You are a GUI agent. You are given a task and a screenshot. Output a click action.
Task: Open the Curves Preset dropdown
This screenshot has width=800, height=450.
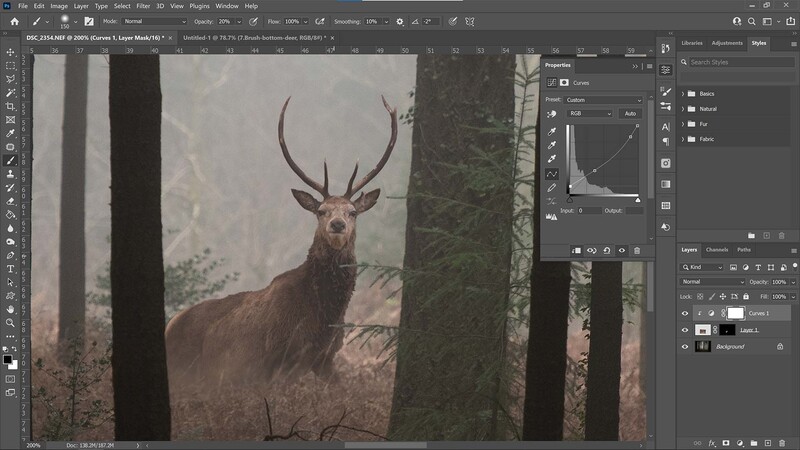tap(604, 100)
